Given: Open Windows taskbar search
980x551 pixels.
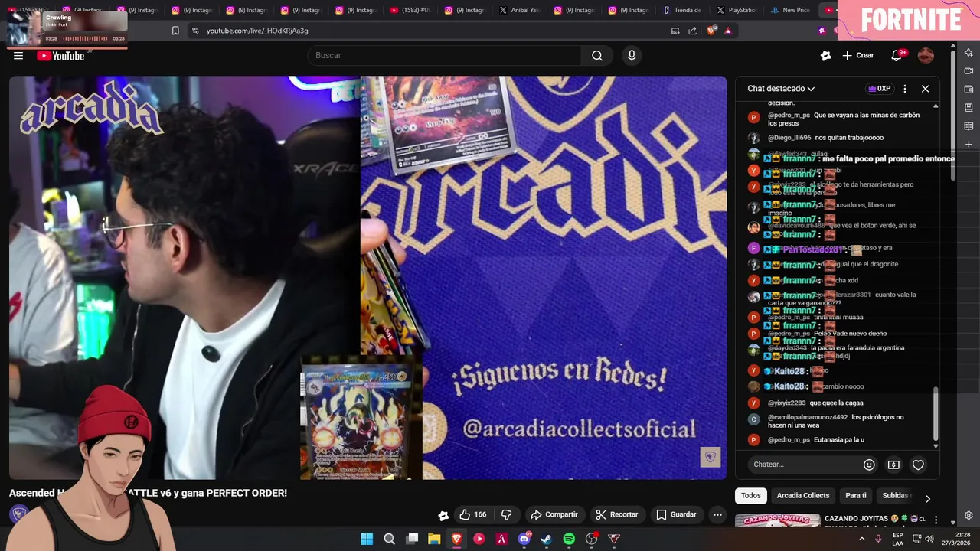Looking at the screenshot, I should click(389, 539).
